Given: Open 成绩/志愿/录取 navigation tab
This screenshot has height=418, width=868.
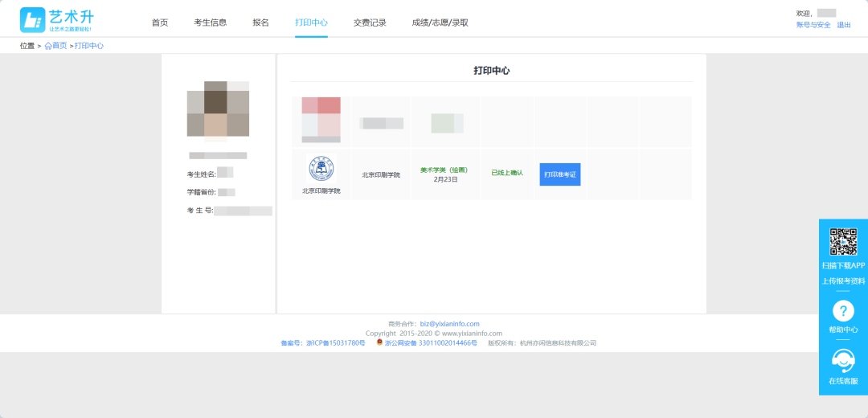Looking at the screenshot, I should click(440, 23).
